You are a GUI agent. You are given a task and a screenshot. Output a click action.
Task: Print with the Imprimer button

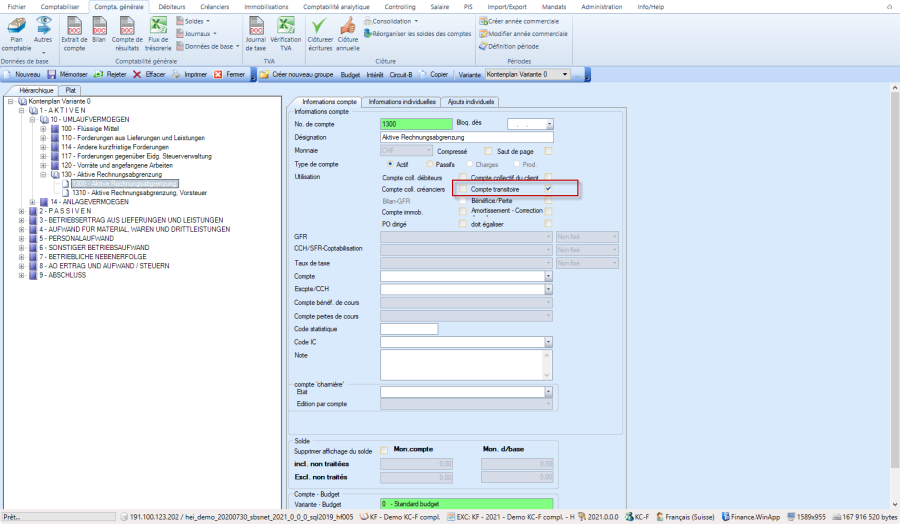tap(189, 75)
